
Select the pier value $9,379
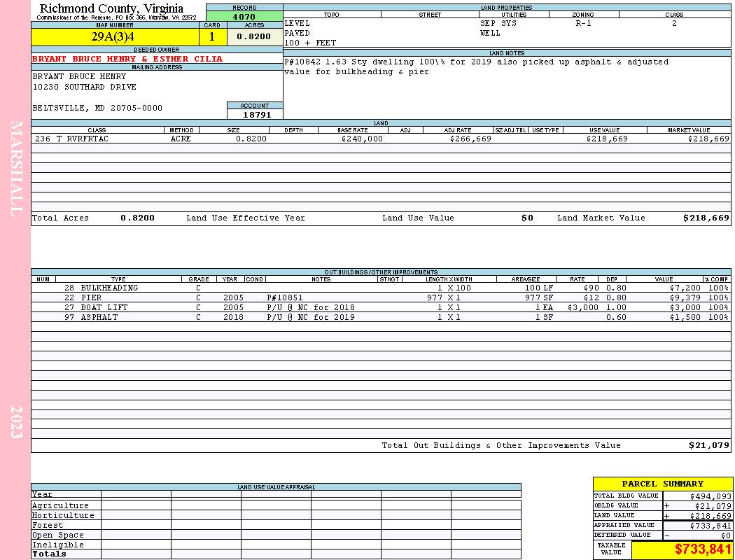tap(685, 298)
